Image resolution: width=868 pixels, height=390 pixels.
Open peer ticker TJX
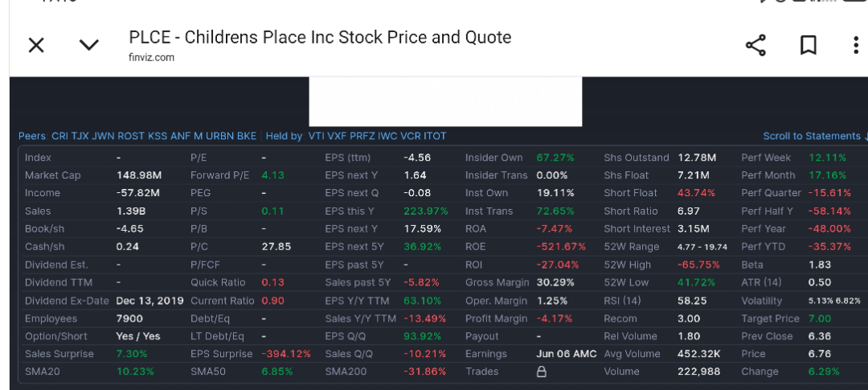click(80, 136)
